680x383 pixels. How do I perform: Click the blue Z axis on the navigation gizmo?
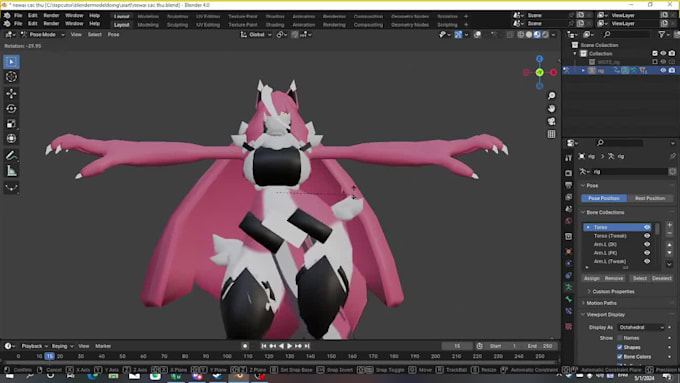coord(539,59)
